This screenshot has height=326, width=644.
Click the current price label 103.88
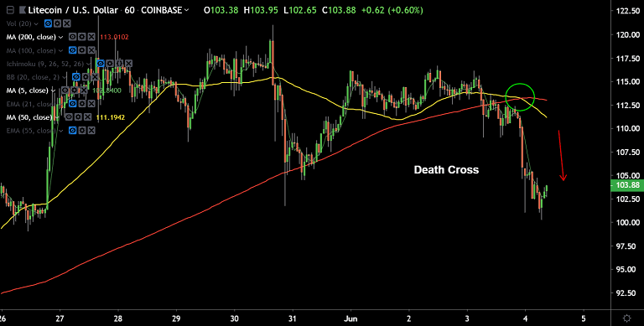627,185
